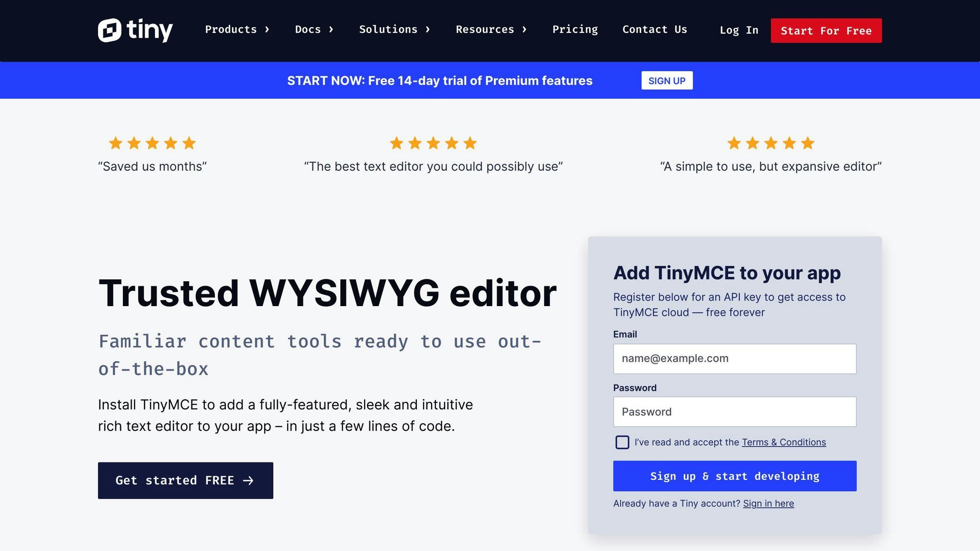The width and height of the screenshot is (980, 551).
Task: Expand the Products chevron arrow
Action: coord(267,30)
